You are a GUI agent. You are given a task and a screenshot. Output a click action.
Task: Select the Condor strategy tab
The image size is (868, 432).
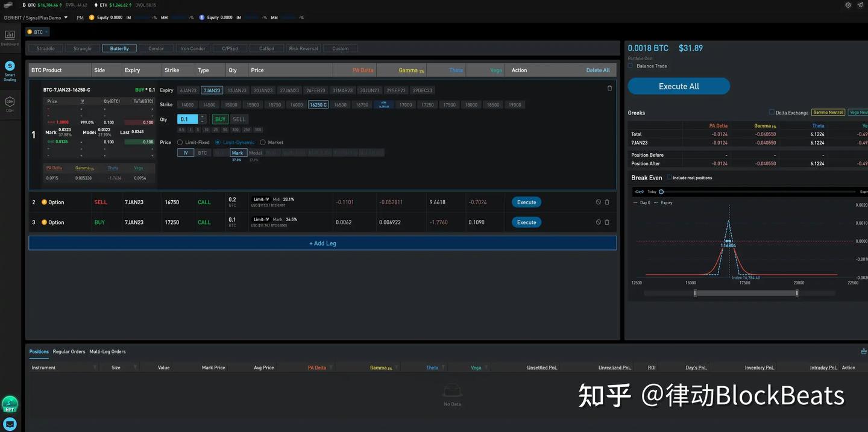[156, 48]
